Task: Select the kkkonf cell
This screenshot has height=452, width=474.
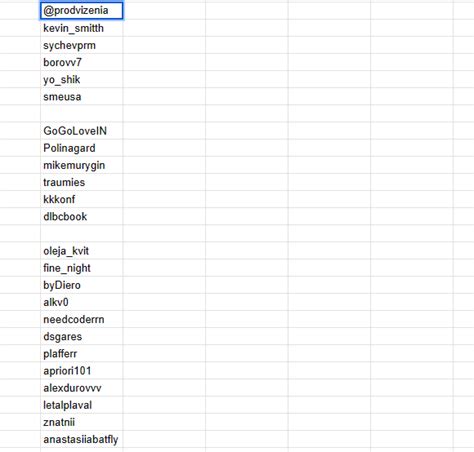Action: 82,199
